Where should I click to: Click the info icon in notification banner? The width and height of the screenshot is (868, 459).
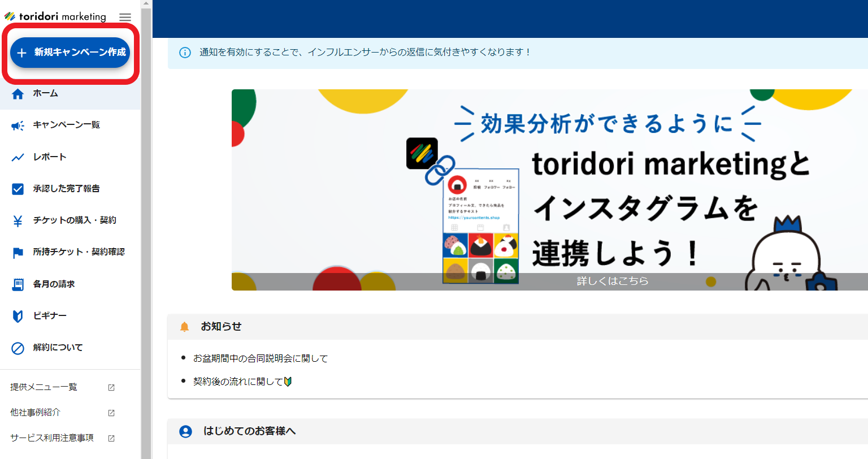(185, 53)
